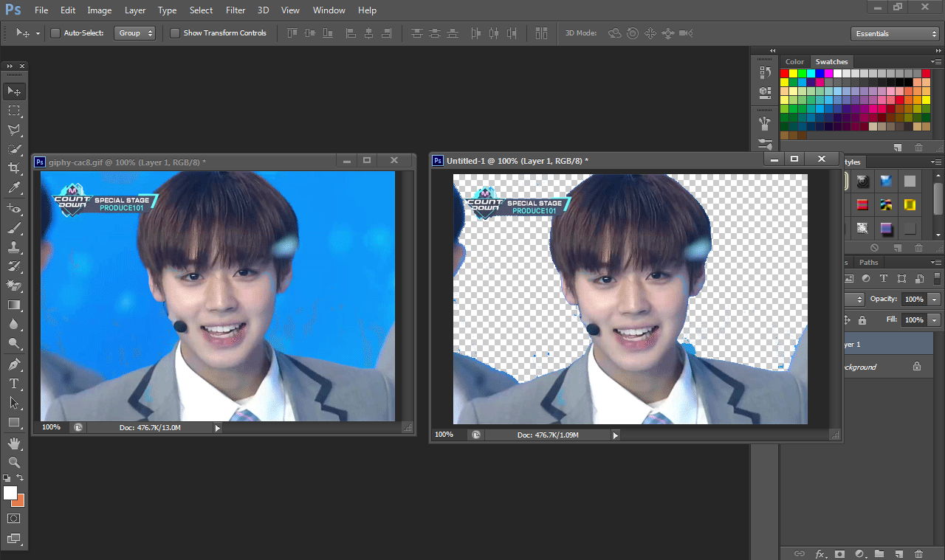Viewport: 945px width, 560px height.
Task: Choose the Gradient tool
Action: tap(14, 305)
